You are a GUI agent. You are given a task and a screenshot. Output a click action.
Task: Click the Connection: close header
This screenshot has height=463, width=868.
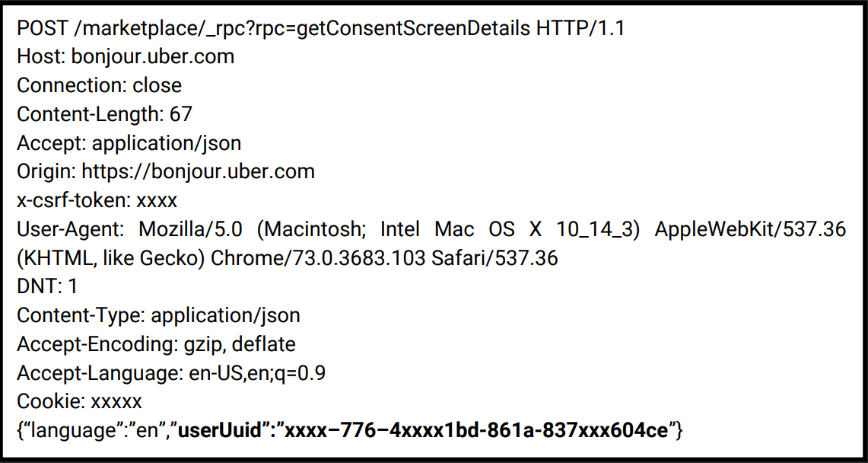[100, 85]
